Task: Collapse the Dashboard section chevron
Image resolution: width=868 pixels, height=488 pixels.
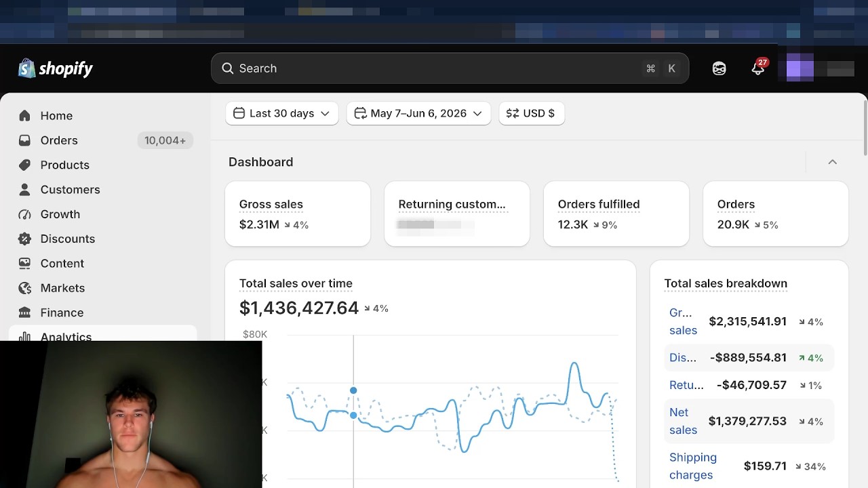Action: click(x=833, y=162)
